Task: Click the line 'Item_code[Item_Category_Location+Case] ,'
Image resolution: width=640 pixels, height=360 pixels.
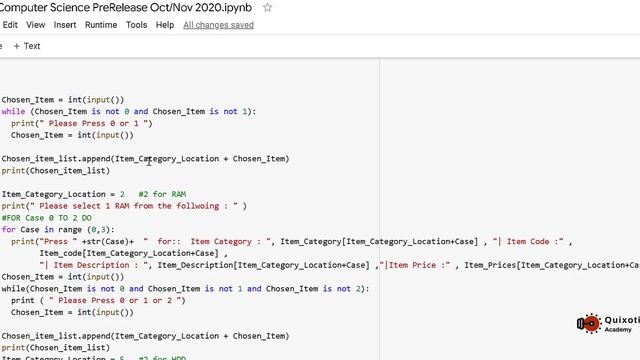Action: (133, 253)
